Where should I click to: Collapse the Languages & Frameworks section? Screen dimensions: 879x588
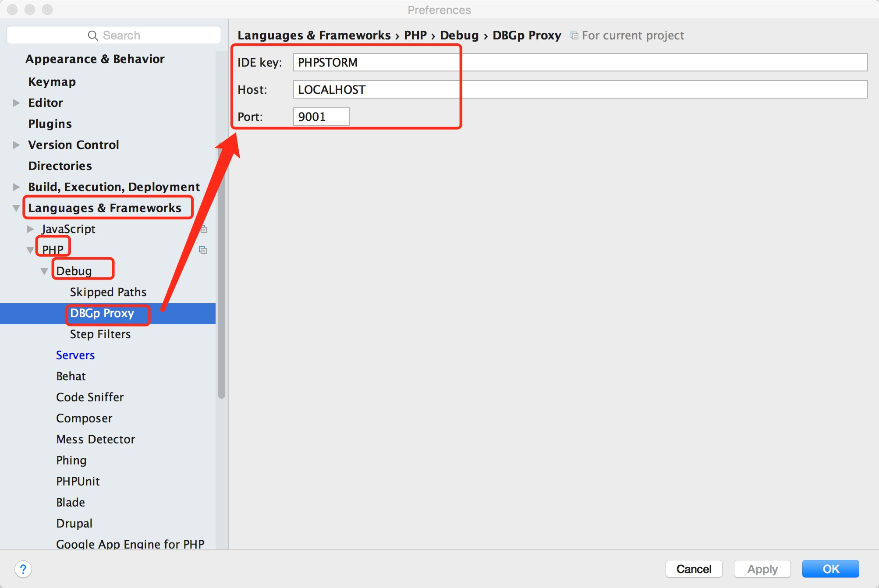pos(16,208)
